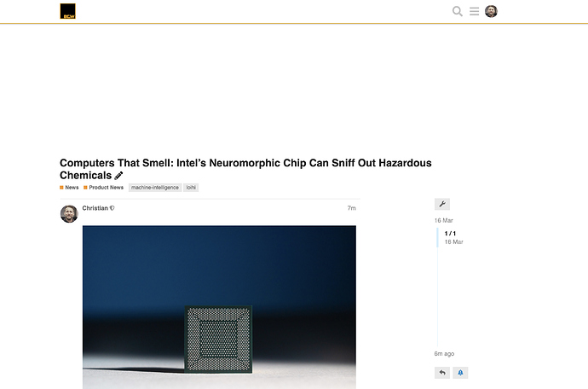Screen dimensions: 588x389
Task: View Christian's post avatar profile card
Action: pyautogui.click(x=69, y=213)
